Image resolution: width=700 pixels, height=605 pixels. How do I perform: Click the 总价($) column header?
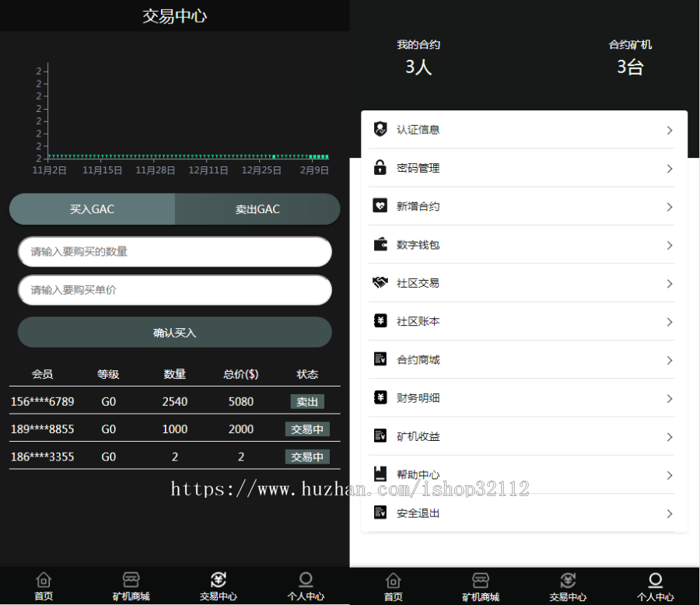click(241, 374)
